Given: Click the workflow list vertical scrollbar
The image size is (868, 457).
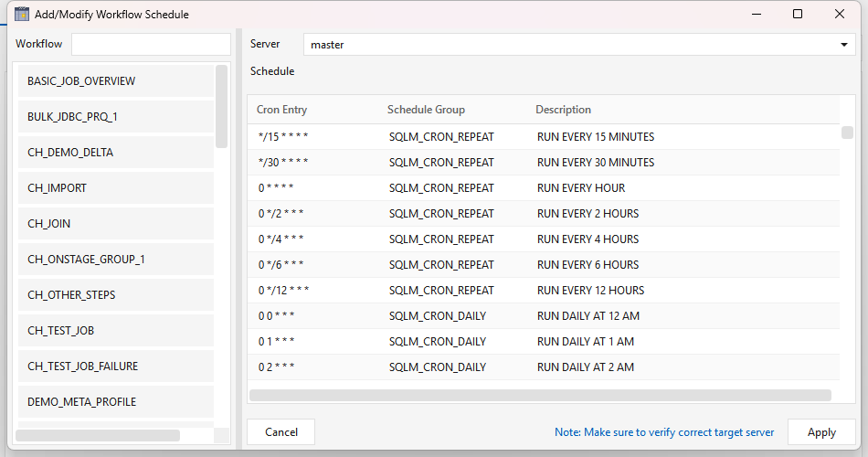Looking at the screenshot, I should [221, 106].
